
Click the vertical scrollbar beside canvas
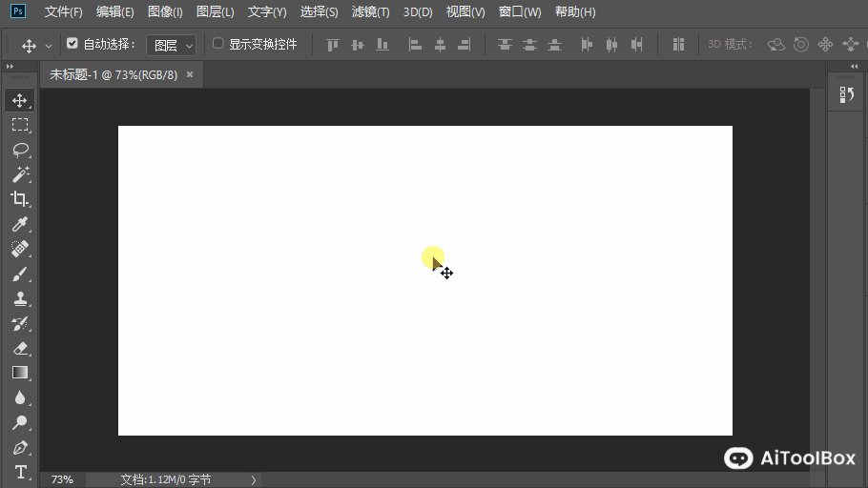817,280
